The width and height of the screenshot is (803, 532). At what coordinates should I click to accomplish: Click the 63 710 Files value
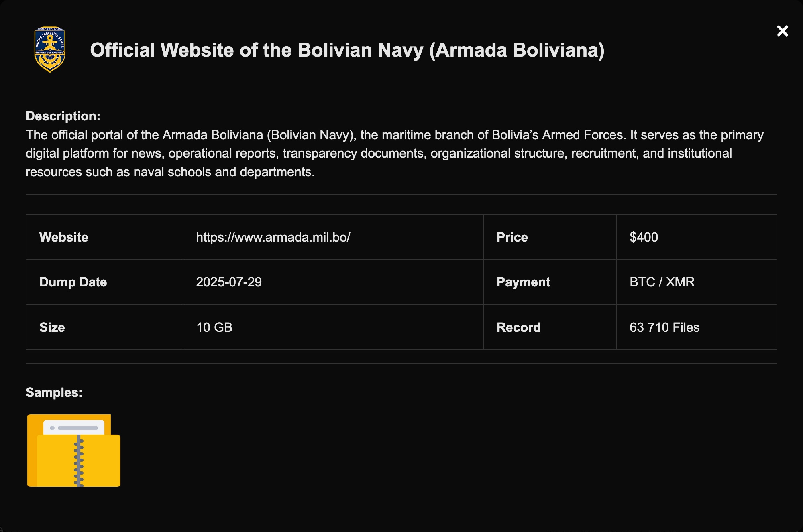[x=664, y=327]
